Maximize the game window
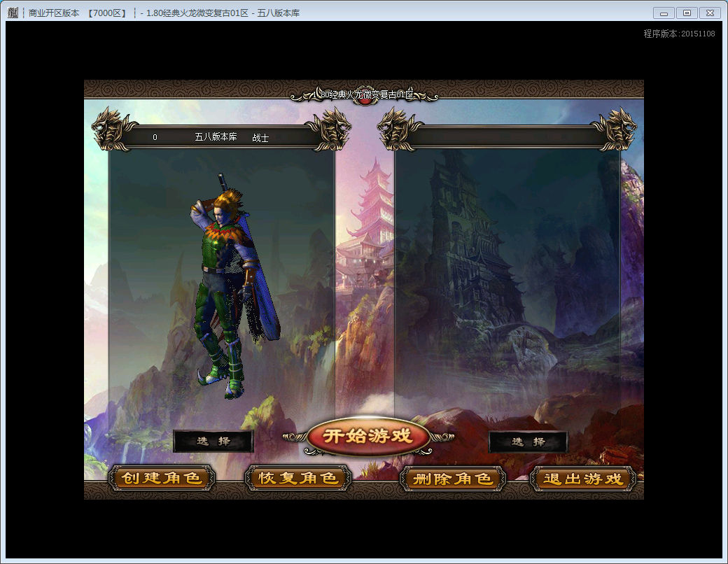The image size is (728, 564). pyautogui.click(x=687, y=13)
